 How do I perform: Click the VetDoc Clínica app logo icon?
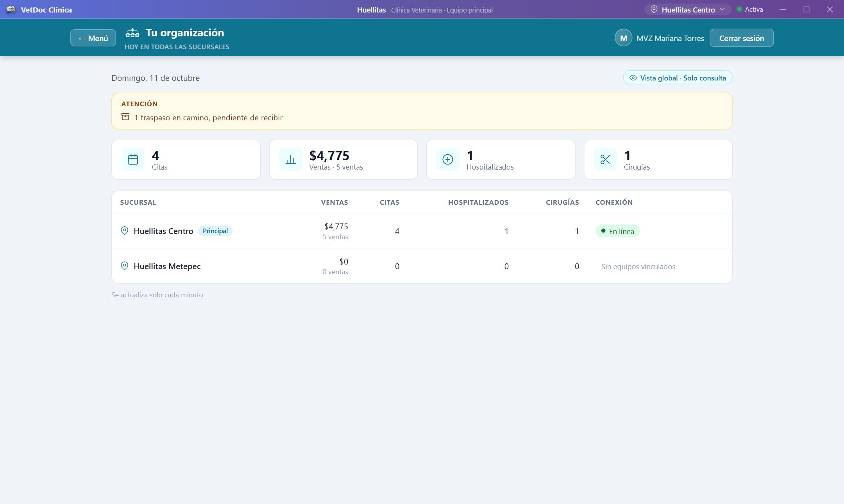[x=11, y=10]
